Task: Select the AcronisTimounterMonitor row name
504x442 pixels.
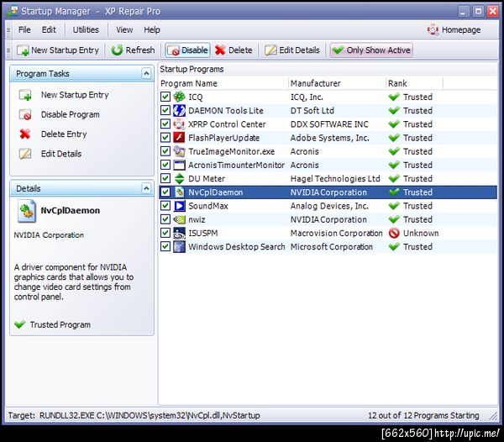Action: (x=236, y=166)
